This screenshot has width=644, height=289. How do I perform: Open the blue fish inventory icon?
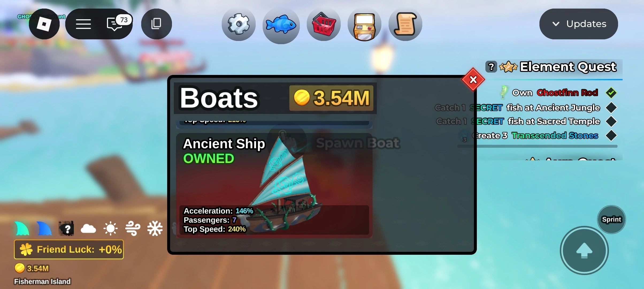[281, 25]
